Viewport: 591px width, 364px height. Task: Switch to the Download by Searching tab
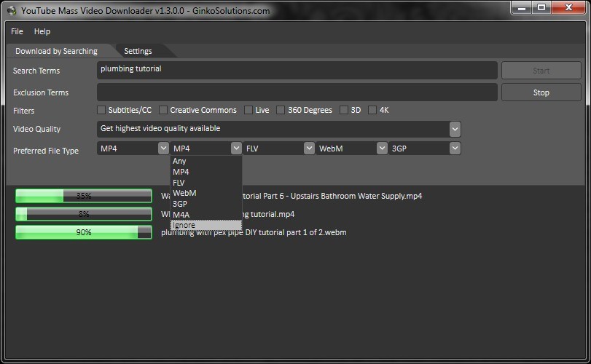(57, 51)
